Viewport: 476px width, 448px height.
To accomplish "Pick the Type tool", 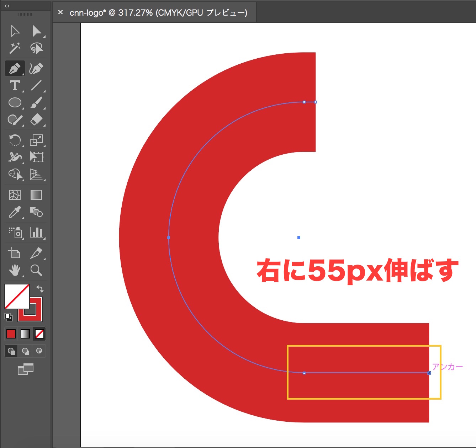I will pyautogui.click(x=15, y=85).
